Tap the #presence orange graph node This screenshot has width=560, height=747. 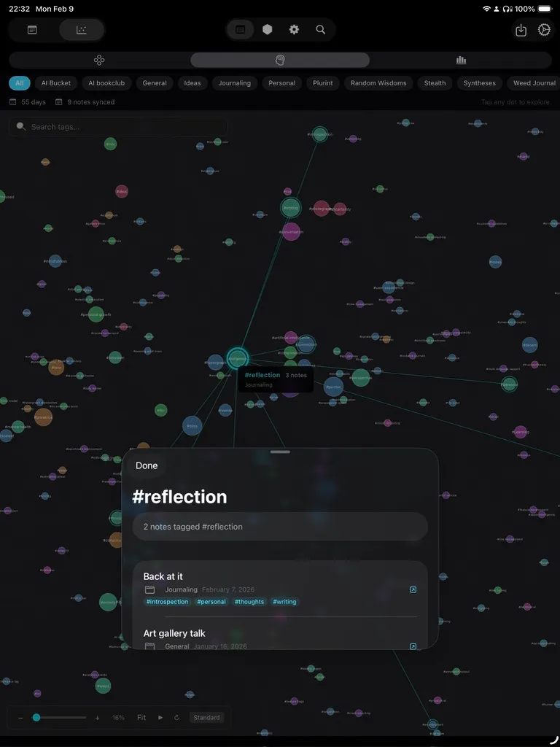pos(43,417)
